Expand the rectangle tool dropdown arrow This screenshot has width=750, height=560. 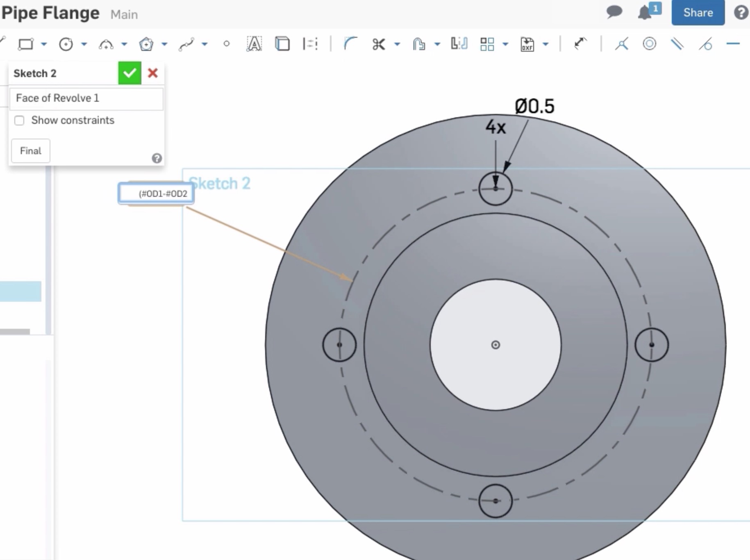[x=44, y=44]
